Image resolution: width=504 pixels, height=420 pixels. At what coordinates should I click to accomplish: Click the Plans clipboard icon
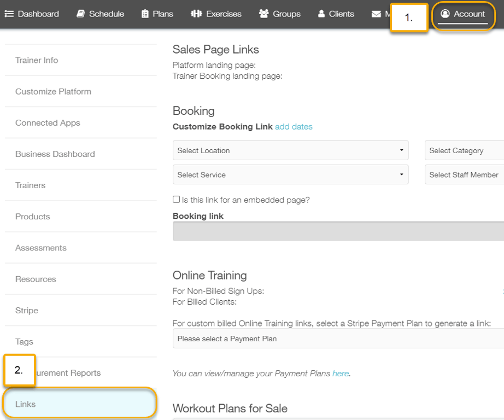coord(145,14)
